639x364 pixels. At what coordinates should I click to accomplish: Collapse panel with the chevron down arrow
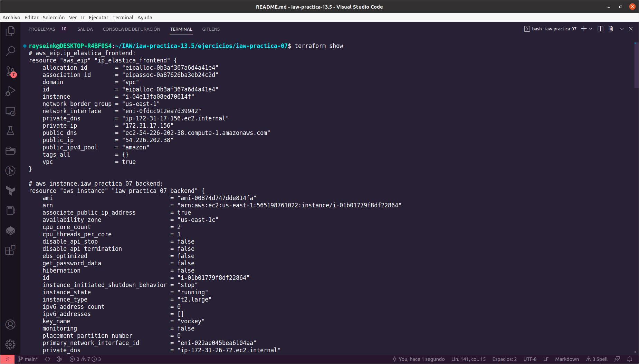point(621,29)
